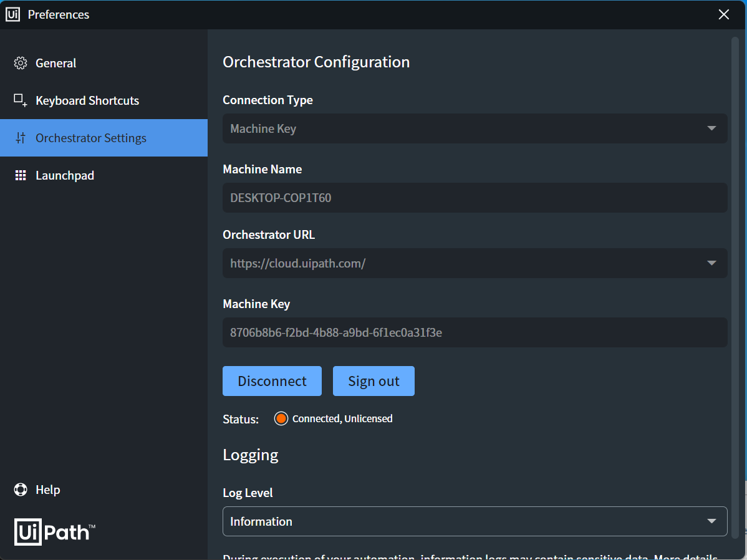
Task: Go to the Launchpad section
Action: (65, 175)
